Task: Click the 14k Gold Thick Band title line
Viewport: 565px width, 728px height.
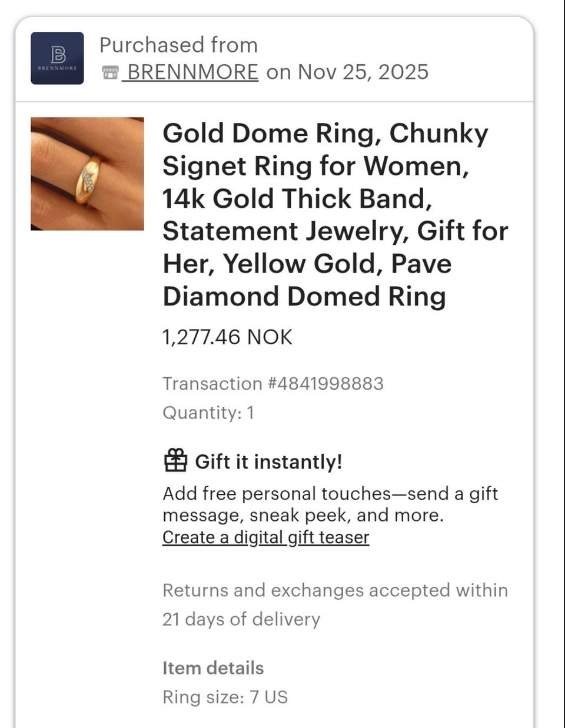Action: click(298, 198)
